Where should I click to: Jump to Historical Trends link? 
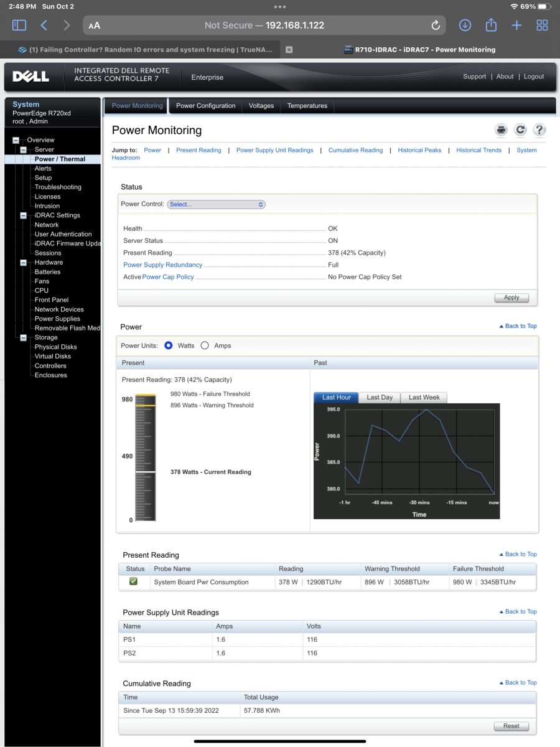478,150
